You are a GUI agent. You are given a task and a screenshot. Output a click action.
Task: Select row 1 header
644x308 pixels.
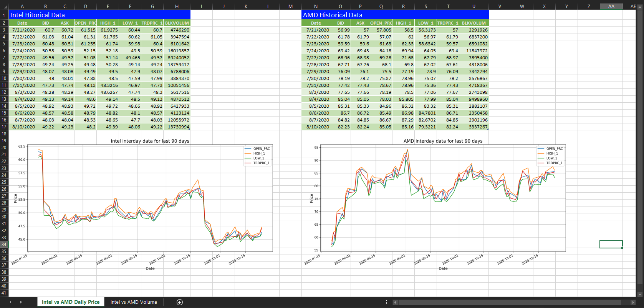[4, 15]
